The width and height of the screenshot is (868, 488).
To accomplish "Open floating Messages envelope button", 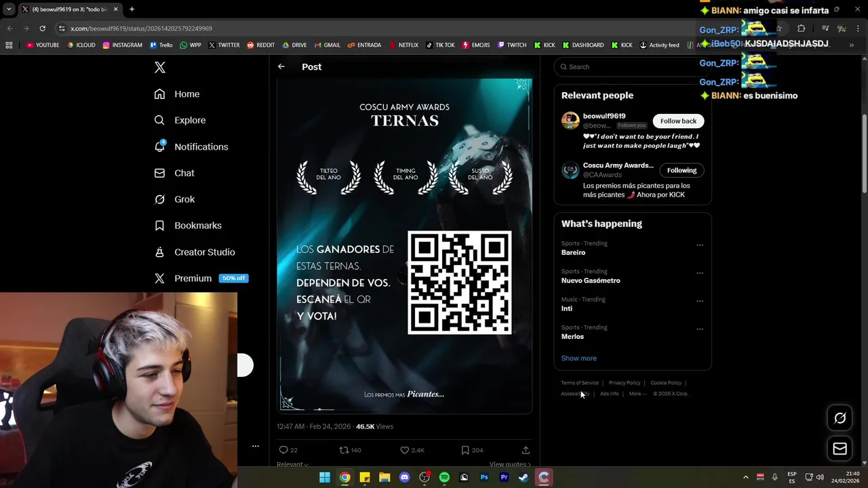I will click(x=840, y=449).
